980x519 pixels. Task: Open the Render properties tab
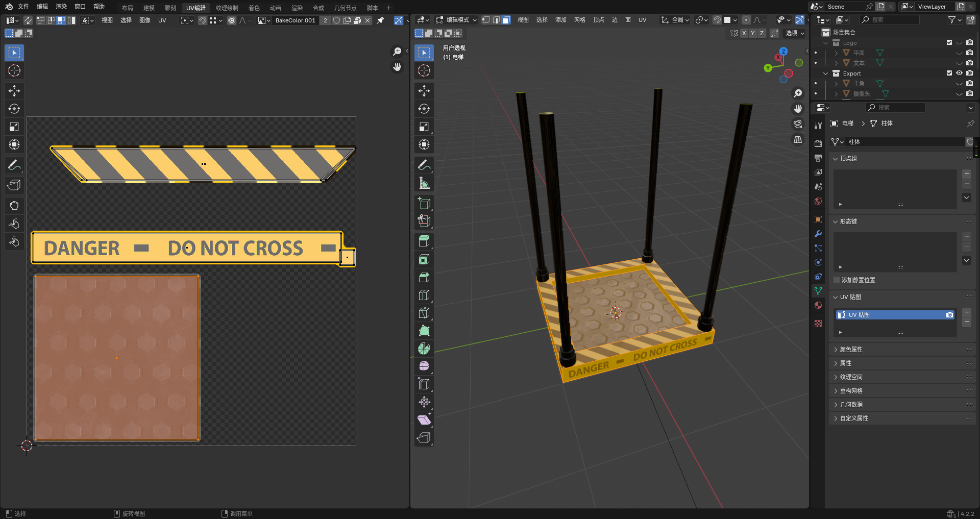pos(818,144)
